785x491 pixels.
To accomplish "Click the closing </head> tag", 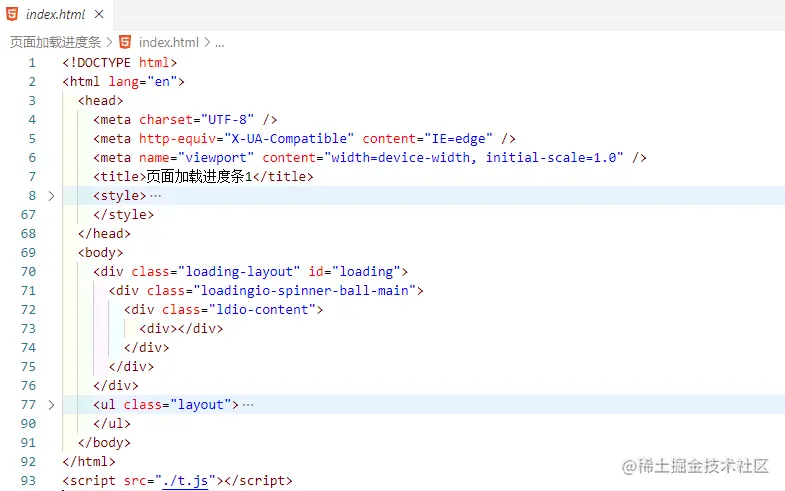I will pyautogui.click(x=104, y=234).
